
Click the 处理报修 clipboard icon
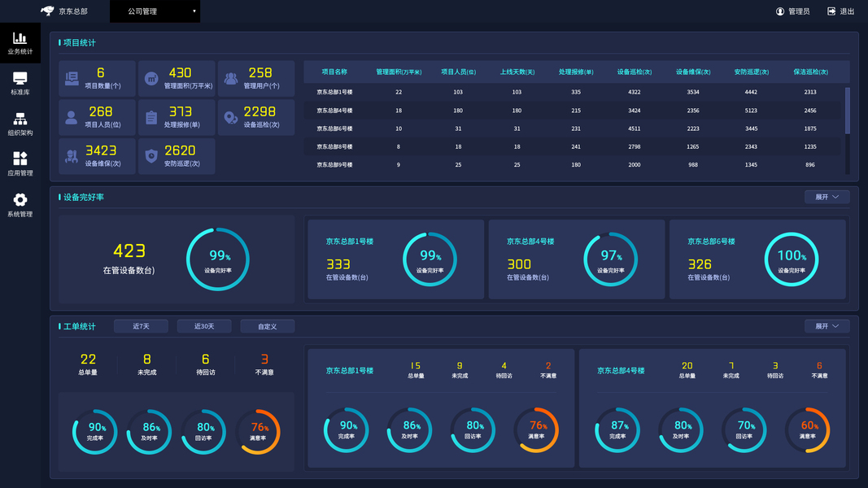point(151,117)
